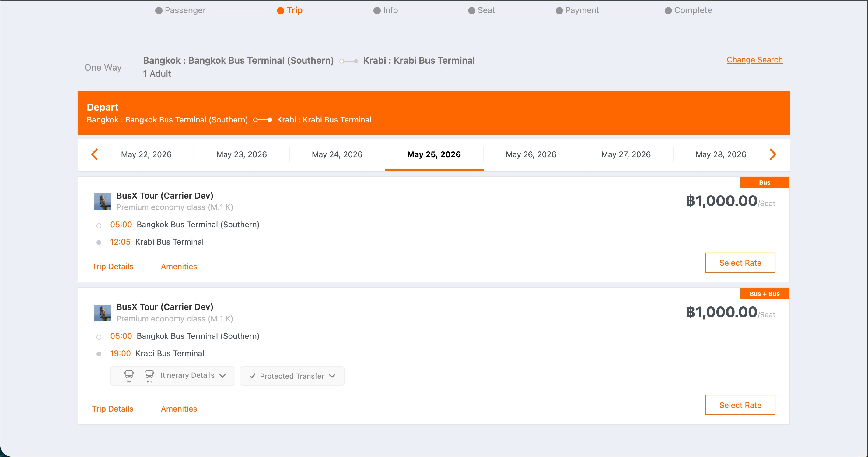Screen dimensions: 868x457
Task: Select the May 26, 2026 date tab
Action: [x=531, y=154]
